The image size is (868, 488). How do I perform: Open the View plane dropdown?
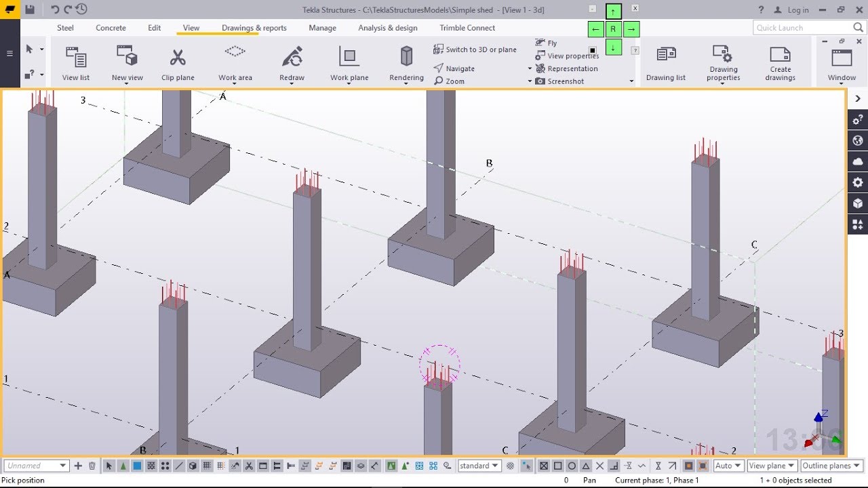coord(772,466)
